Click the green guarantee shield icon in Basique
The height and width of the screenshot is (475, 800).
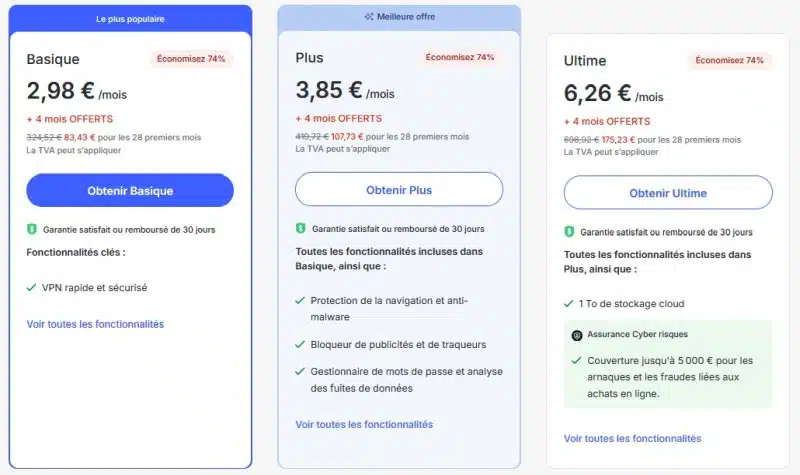click(x=32, y=229)
